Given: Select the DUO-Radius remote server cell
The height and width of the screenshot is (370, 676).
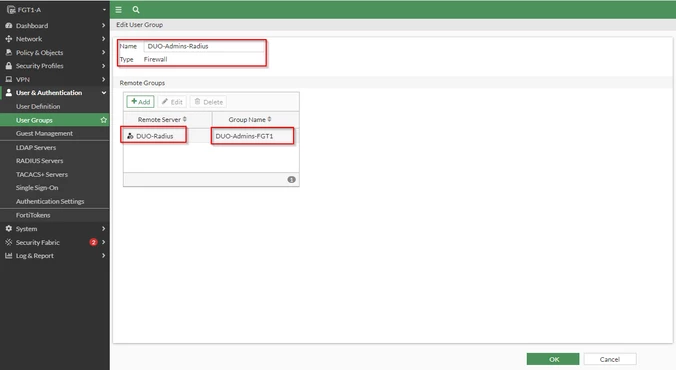Looking at the screenshot, I should click(167, 136).
